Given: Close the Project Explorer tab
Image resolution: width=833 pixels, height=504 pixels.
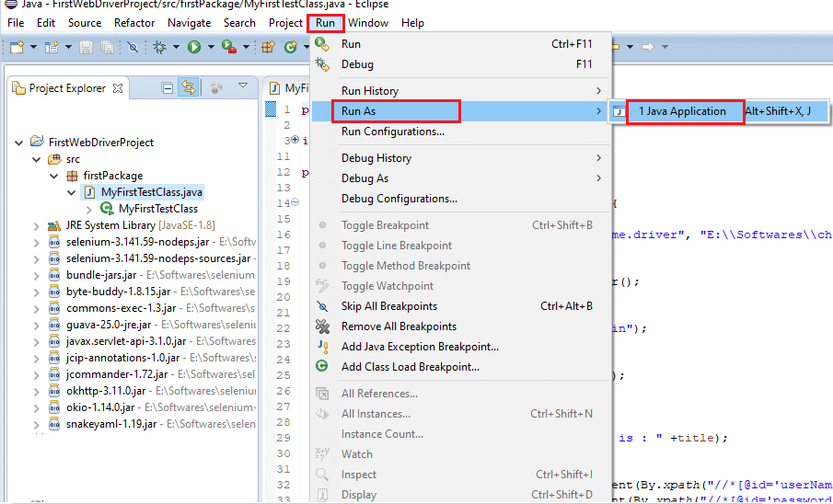Looking at the screenshot, I should [x=118, y=88].
